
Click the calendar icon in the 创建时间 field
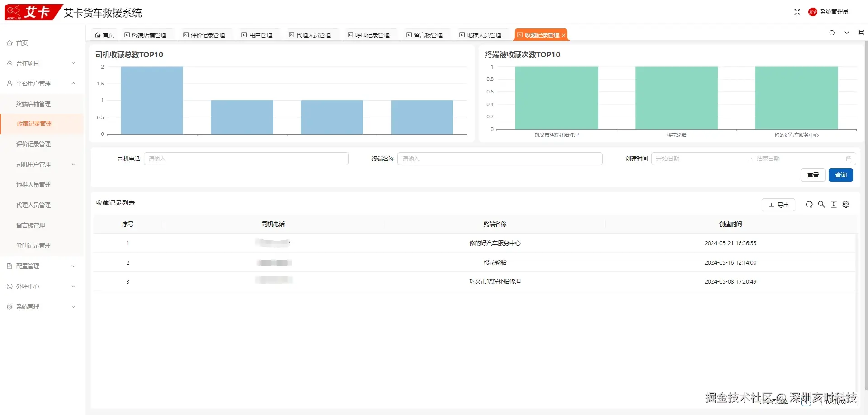pyautogui.click(x=849, y=159)
